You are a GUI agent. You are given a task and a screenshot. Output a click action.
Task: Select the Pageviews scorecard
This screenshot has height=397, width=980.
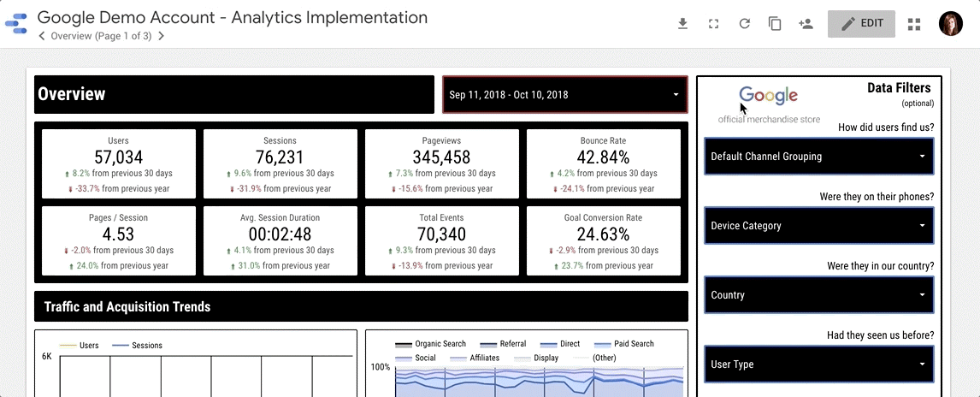pos(442,163)
